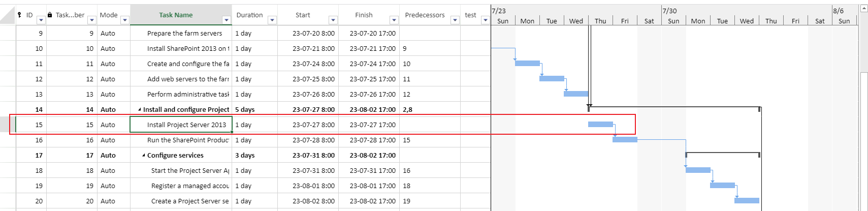Select the Task Name column header
Screen dimensions: 868x211
(x=176, y=15)
